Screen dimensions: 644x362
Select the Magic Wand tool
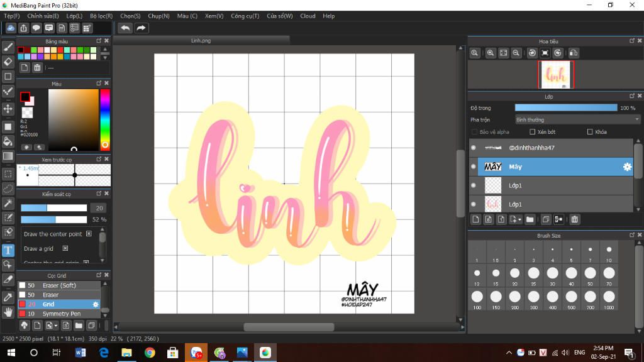[x=8, y=203]
